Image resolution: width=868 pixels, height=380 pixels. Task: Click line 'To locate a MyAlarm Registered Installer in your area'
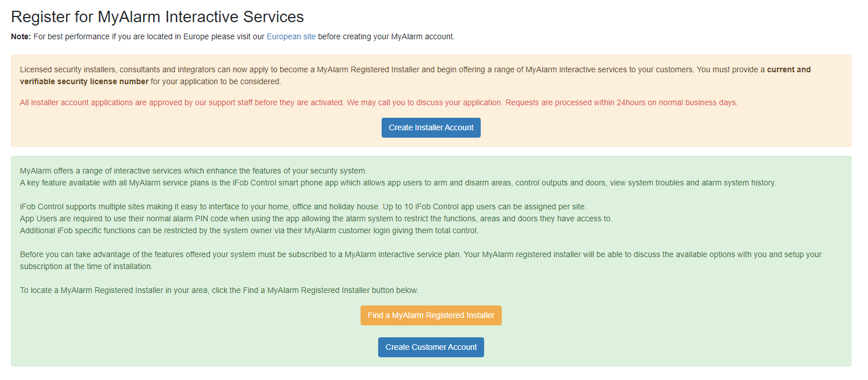219,290
